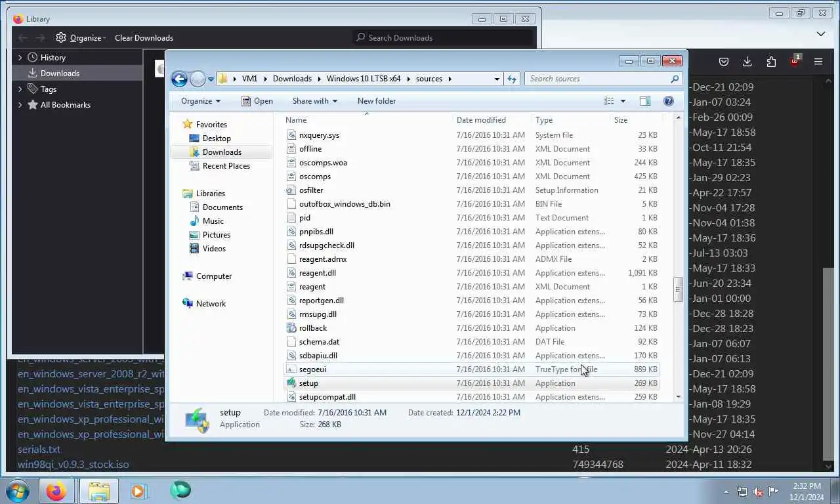Open the Organize dropdown in Explorer
840x504 pixels.
201,101
